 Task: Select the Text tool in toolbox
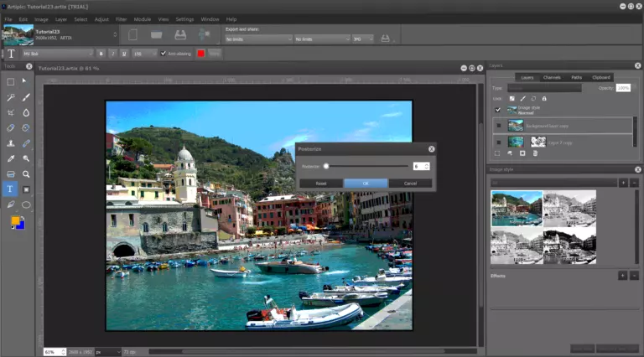tap(11, 189)
